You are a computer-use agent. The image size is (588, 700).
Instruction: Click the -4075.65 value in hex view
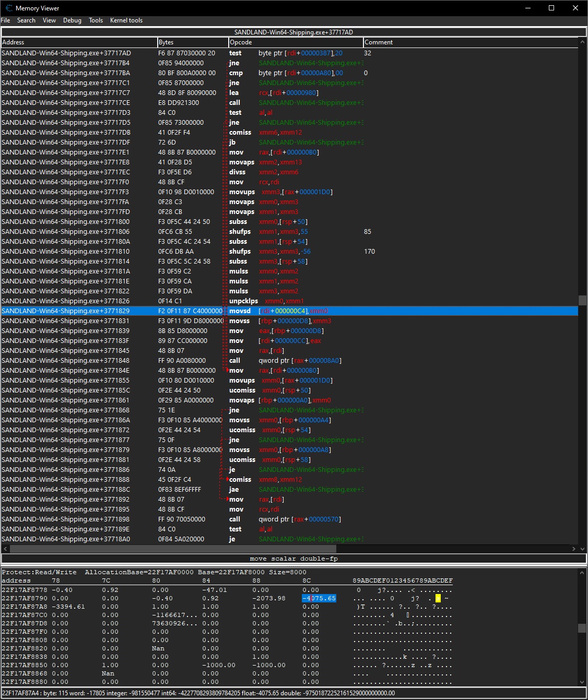pos(319,598)
